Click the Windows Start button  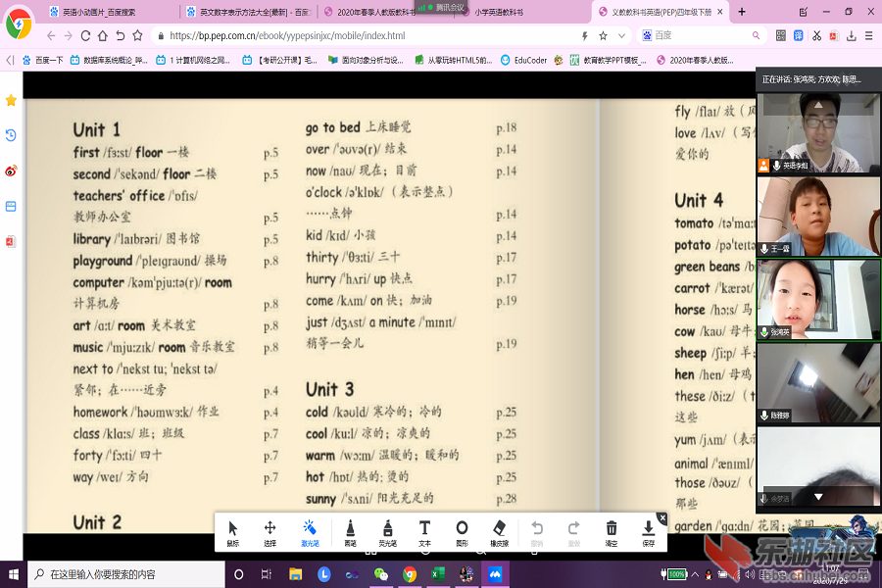(x=14, y=574)
